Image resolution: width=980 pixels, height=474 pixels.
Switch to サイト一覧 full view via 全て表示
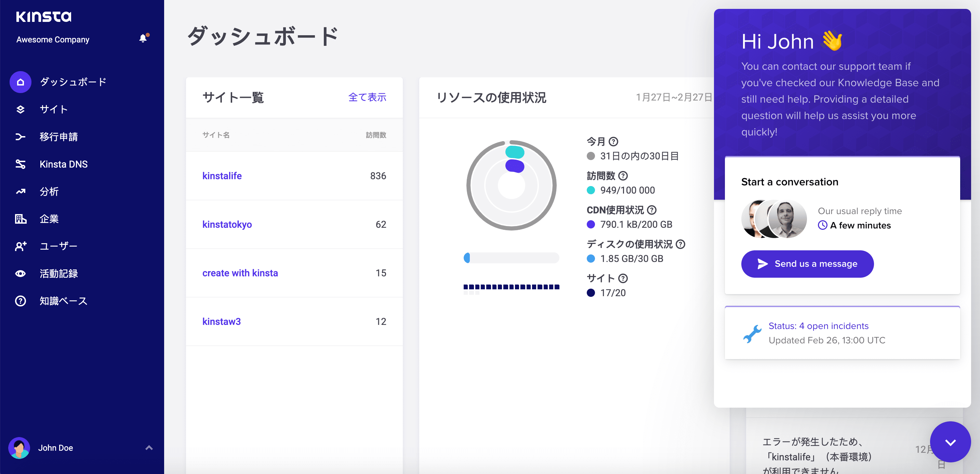pos(368,97)
